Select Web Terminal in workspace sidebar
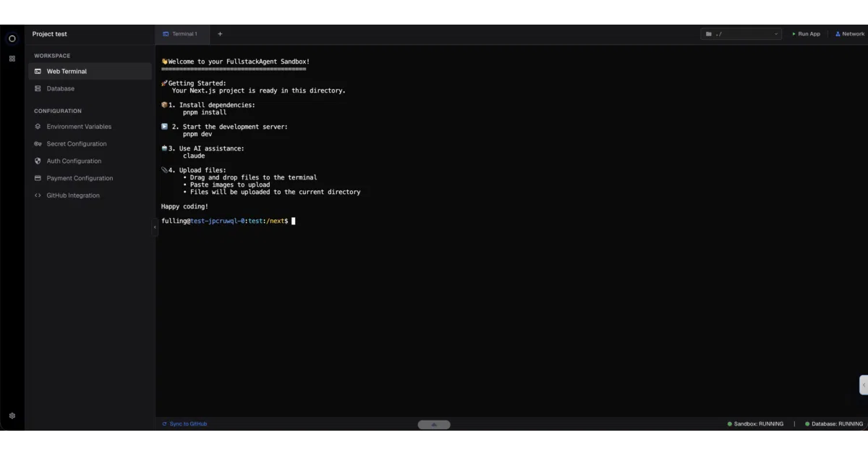Screen dimensions: 868x456 click(90, 72)
